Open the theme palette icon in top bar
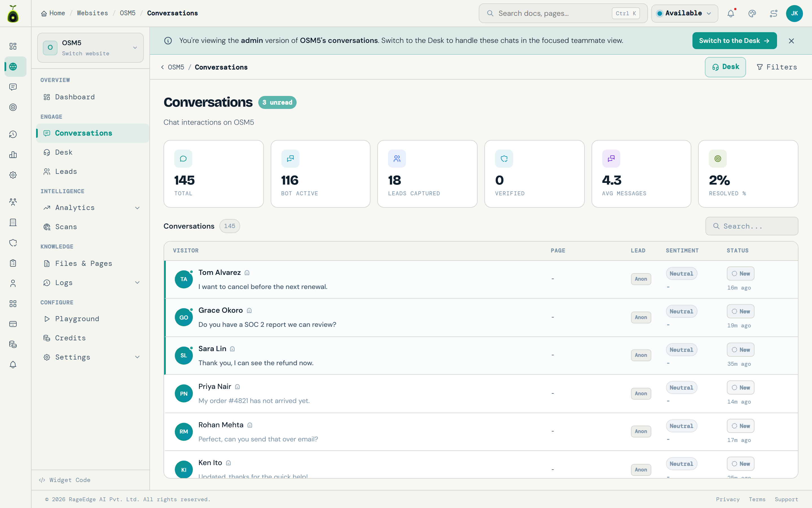Screen dimensions: 812x508 [752, 14]
